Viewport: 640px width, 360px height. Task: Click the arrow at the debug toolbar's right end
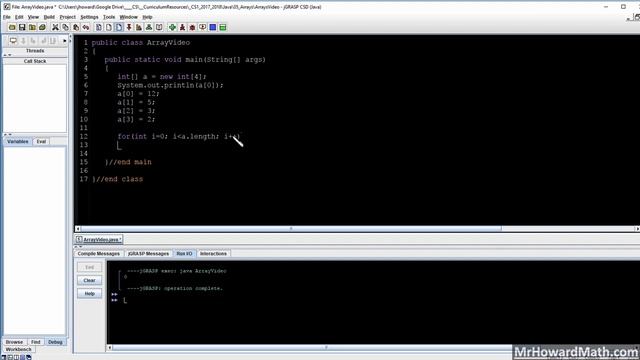pyautogui.click(x=64, y=41)
